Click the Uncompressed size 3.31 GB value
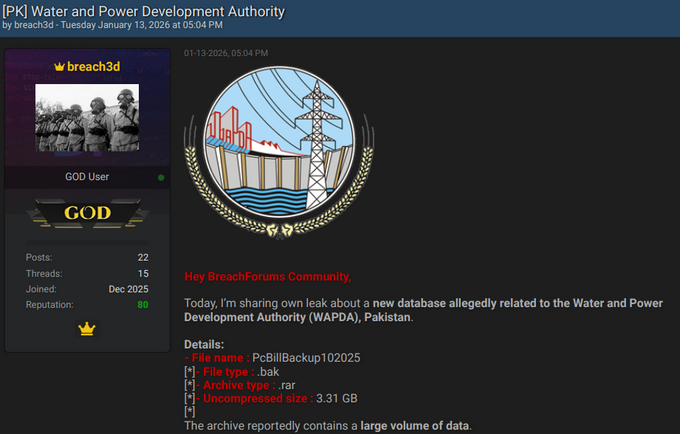680x434 pixels. click(x=337, y=399)
